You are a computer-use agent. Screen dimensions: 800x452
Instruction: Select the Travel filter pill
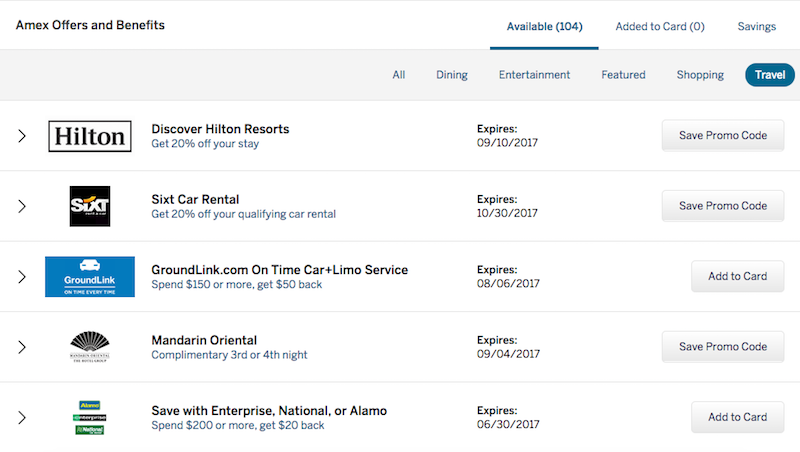click(770, 75)
